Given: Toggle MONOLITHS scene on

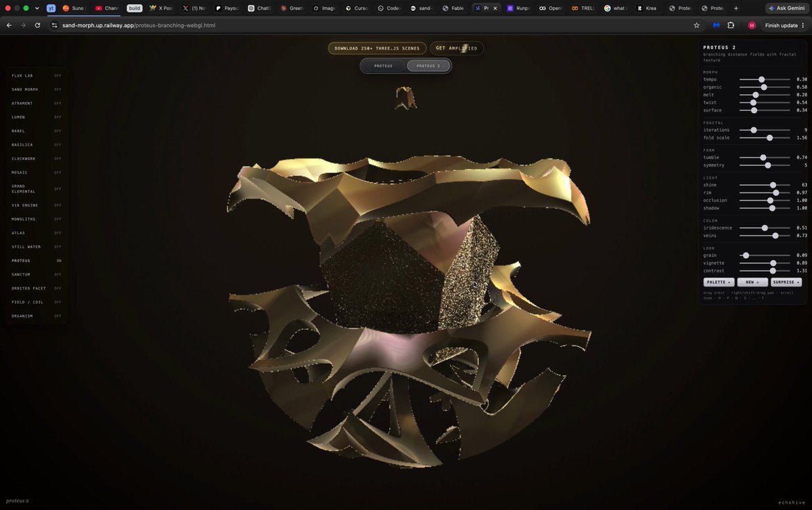Looking at the screenshot, I should (x=37, y=219).
